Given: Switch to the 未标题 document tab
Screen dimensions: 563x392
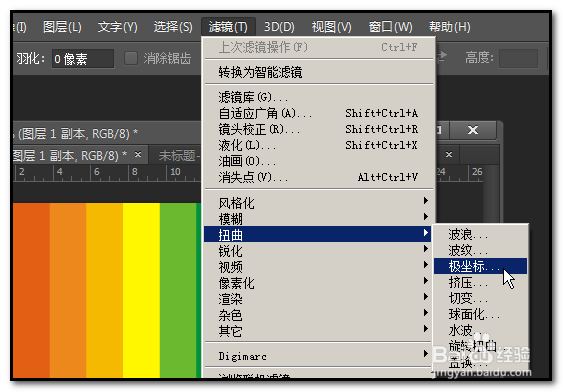Looking at the screenshot, I should [x=179, y=155].
